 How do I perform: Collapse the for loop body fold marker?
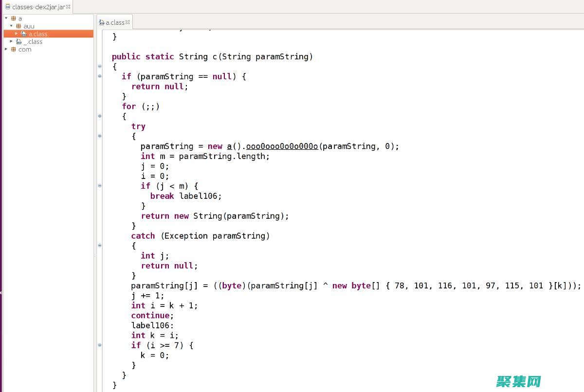pyautogui.click(x=99, y=116)
